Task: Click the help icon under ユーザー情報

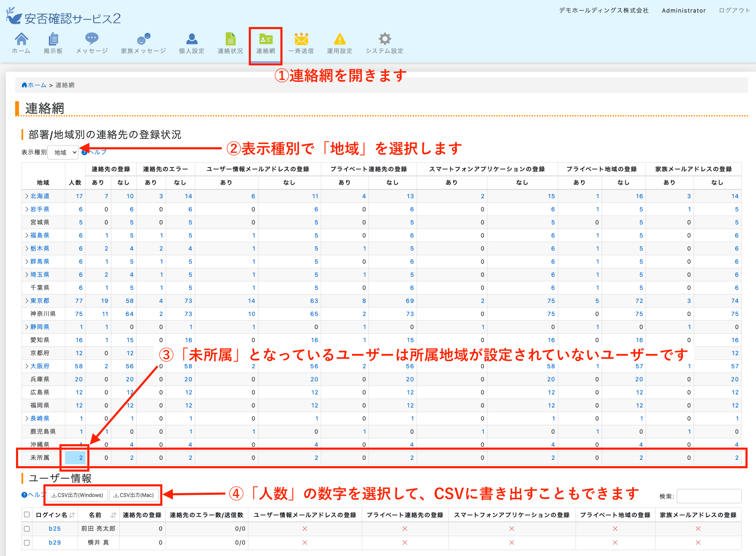Action: pos(24,495)
